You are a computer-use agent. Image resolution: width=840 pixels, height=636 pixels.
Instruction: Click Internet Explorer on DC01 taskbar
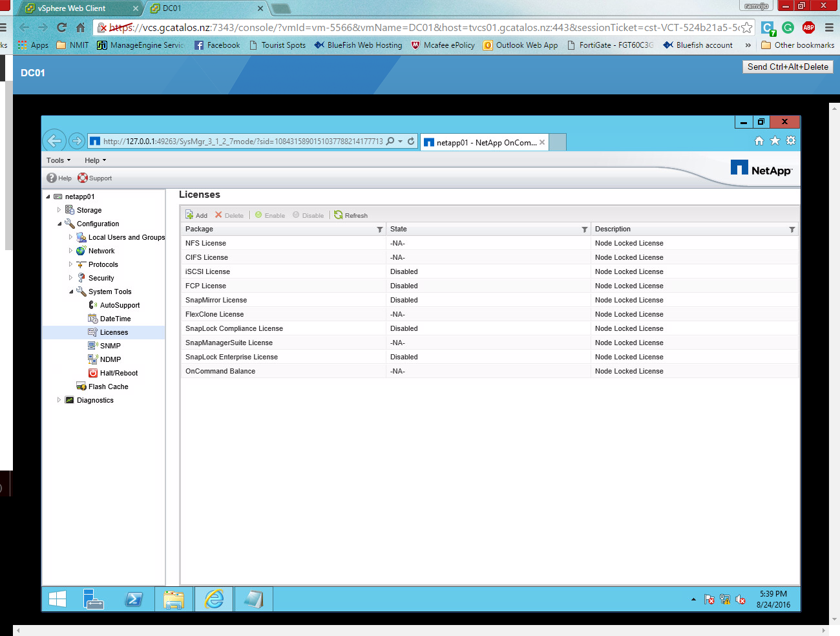[214, 599]
